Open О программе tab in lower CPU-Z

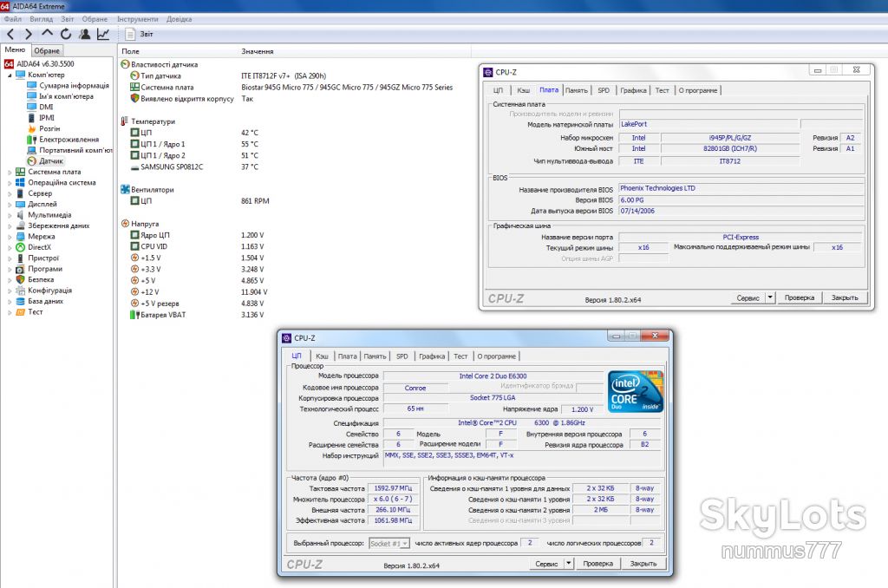tap(496, 356)
